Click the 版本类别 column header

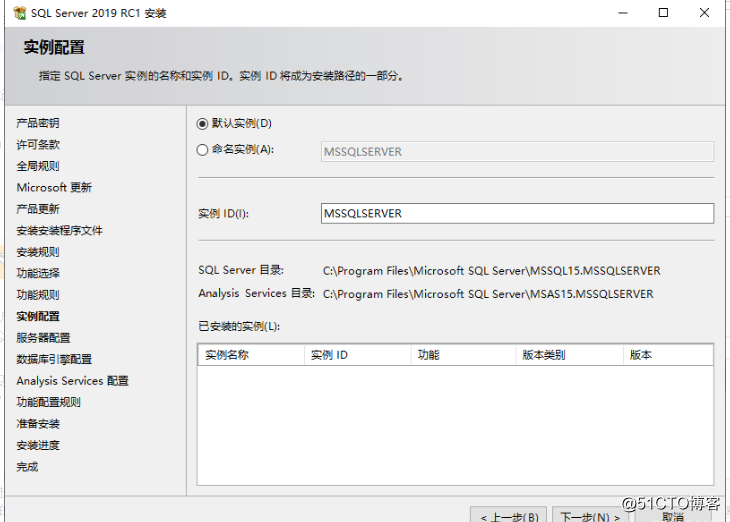point(569,355)
